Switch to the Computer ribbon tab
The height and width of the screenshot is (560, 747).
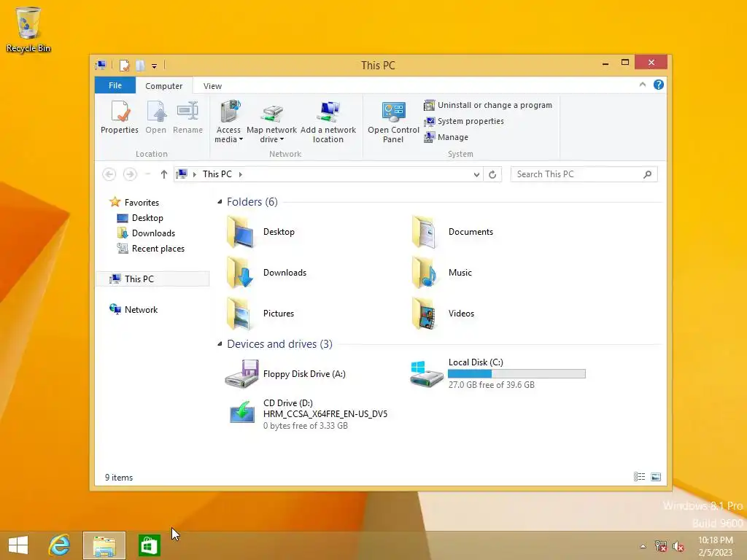pyautogui.click(x=164, y=86)
